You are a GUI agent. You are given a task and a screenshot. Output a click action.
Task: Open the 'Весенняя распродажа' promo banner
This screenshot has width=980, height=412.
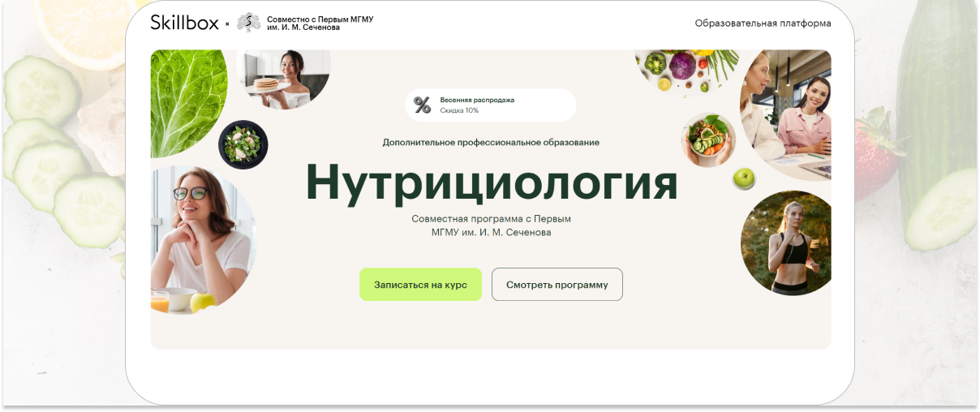point(491,105)
